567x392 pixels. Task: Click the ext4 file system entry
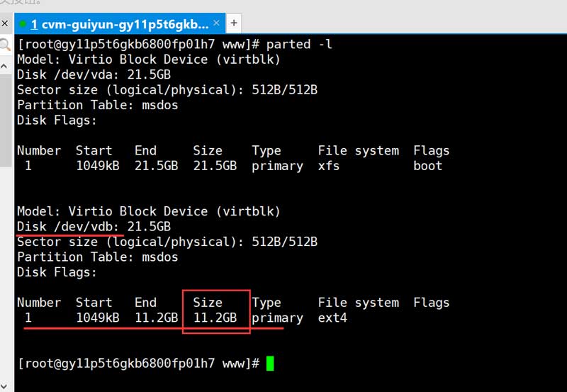[332, 318]
